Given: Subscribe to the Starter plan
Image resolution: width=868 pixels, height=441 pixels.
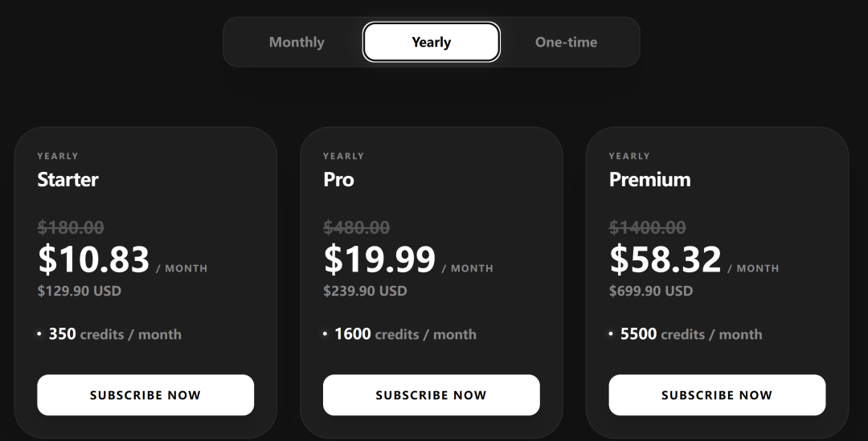Looking at the screenshot, I should coord(145,395).
